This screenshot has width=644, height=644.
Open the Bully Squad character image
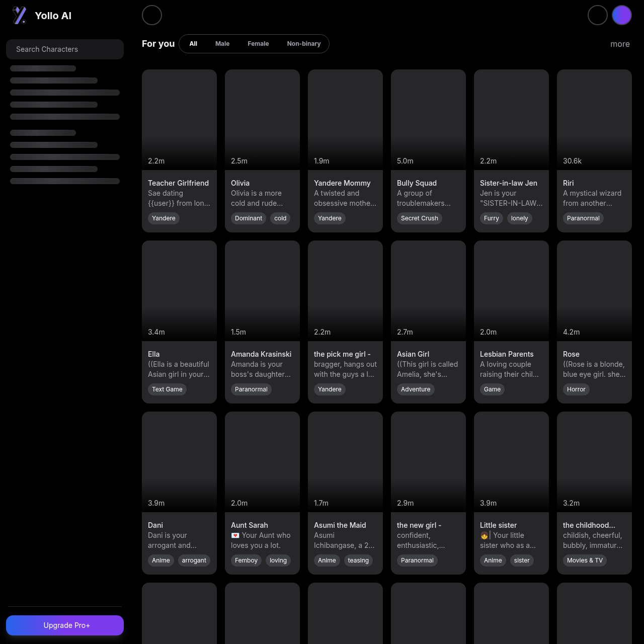tap(428, 120)
